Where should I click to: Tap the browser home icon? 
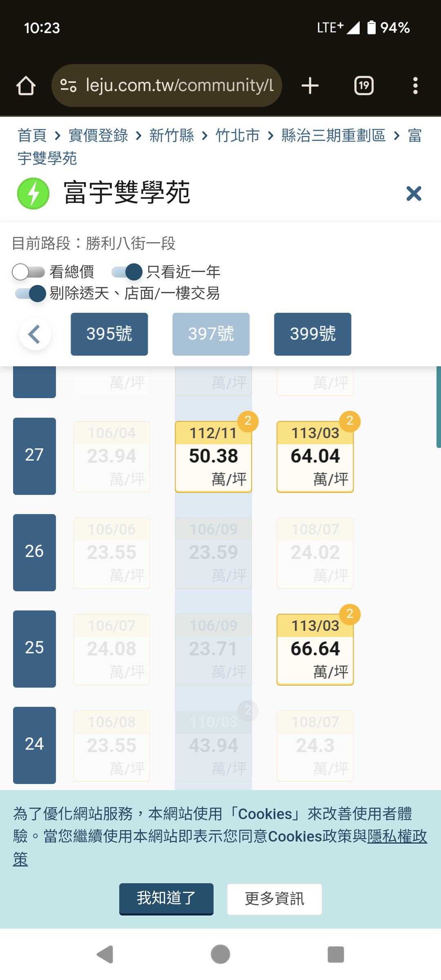coord(26,86)
